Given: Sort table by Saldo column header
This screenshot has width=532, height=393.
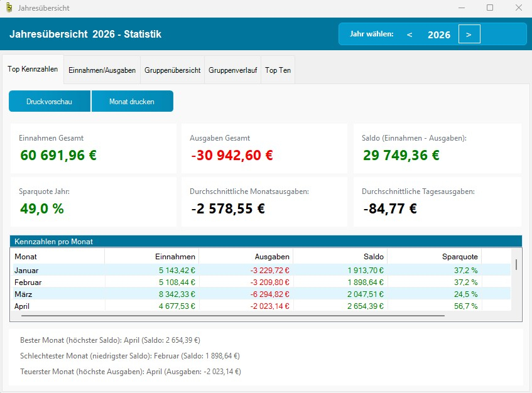Looking at the screenshot, I should (340, 256).
